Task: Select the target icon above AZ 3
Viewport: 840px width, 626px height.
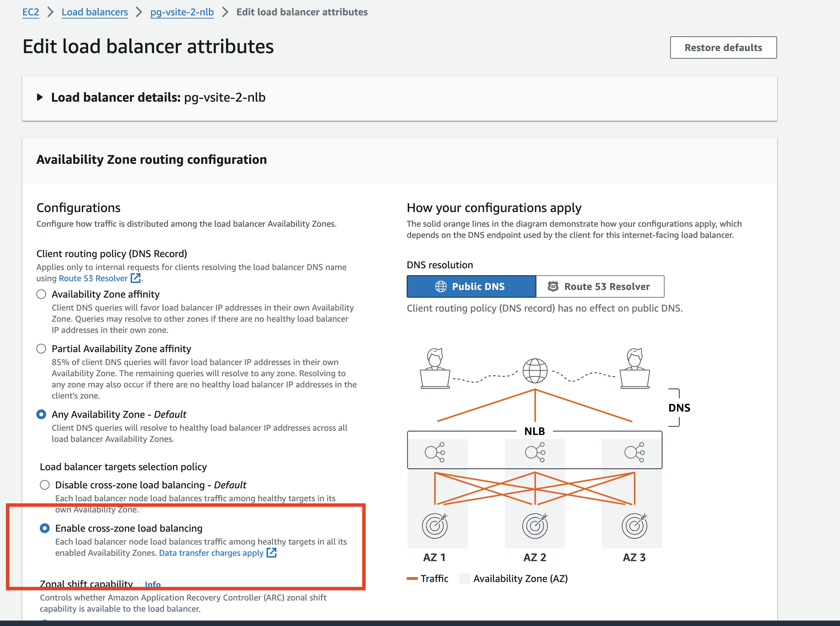Action: pos(635,526)
